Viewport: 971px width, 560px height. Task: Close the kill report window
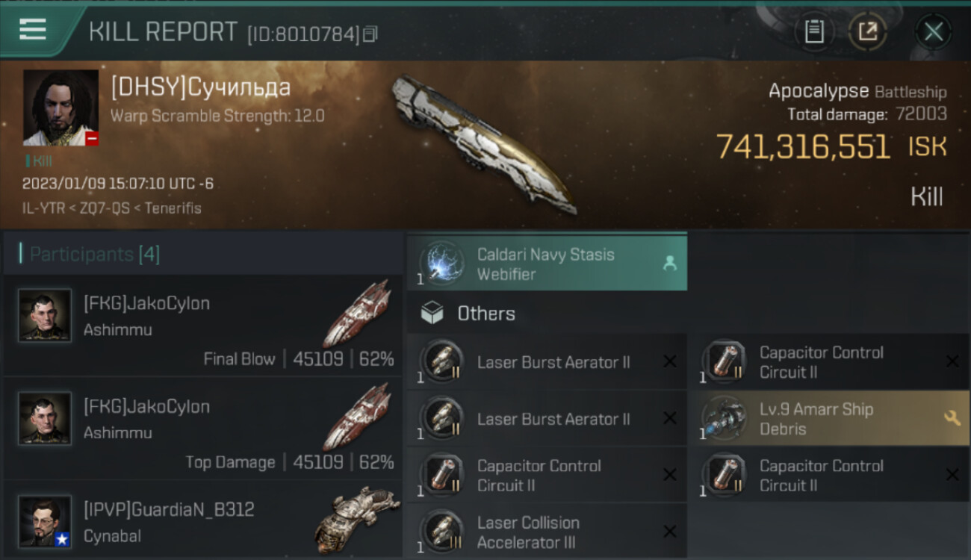[x=933, y=31]
